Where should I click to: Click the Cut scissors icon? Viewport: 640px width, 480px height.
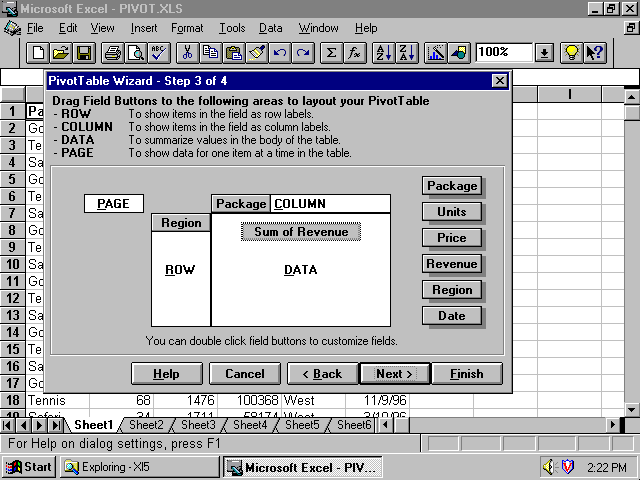click(x=187, y=53)
